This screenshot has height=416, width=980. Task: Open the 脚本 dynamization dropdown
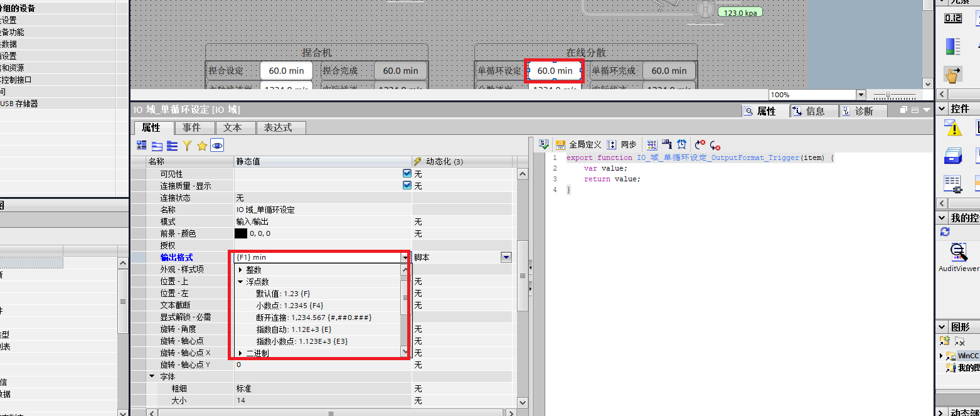[x=506, y=257]
